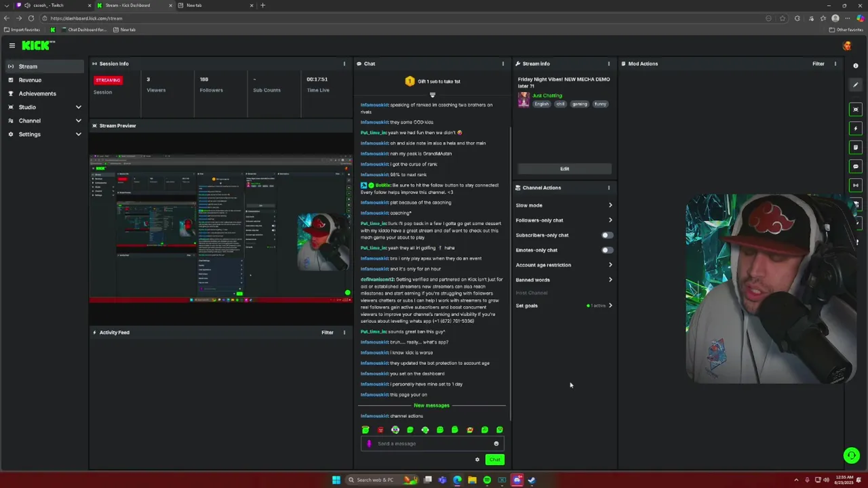The image size is (868, 488).
Task: Toggle the stream preview widget icon
Action: point(856,109)
